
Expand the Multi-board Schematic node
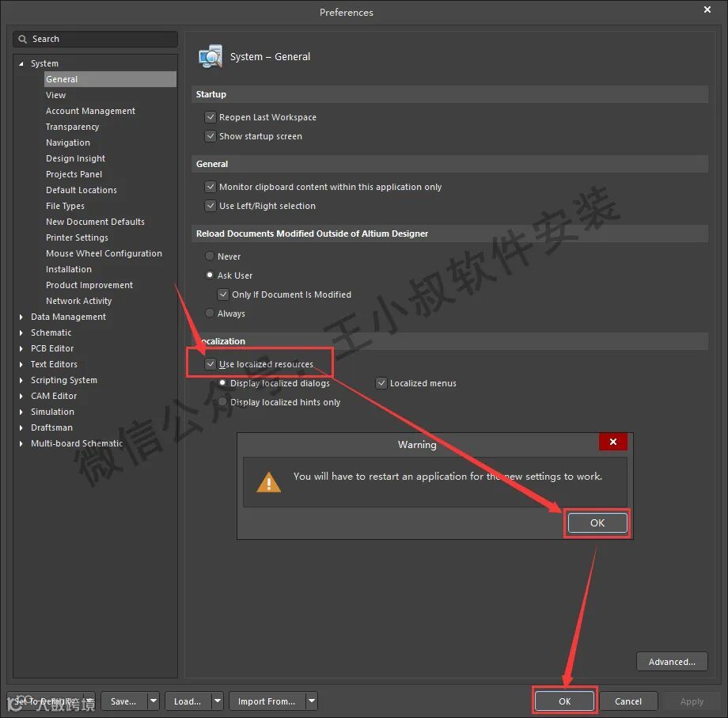click(x=21, y=443)
